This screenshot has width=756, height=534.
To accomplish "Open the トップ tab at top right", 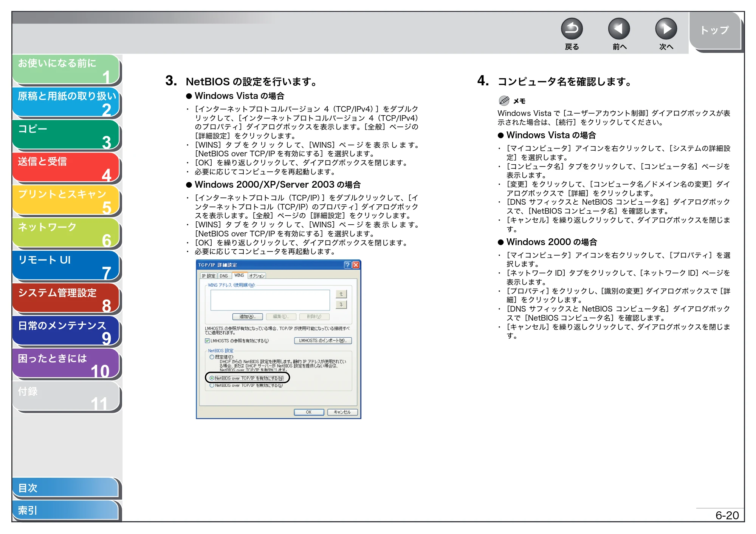I will pyautogui.click(x=714, y=30).
